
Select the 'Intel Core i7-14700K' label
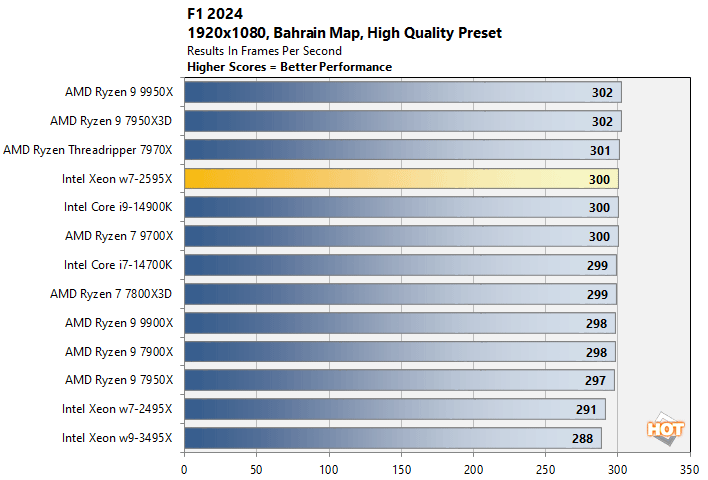[x=118, y=265]
